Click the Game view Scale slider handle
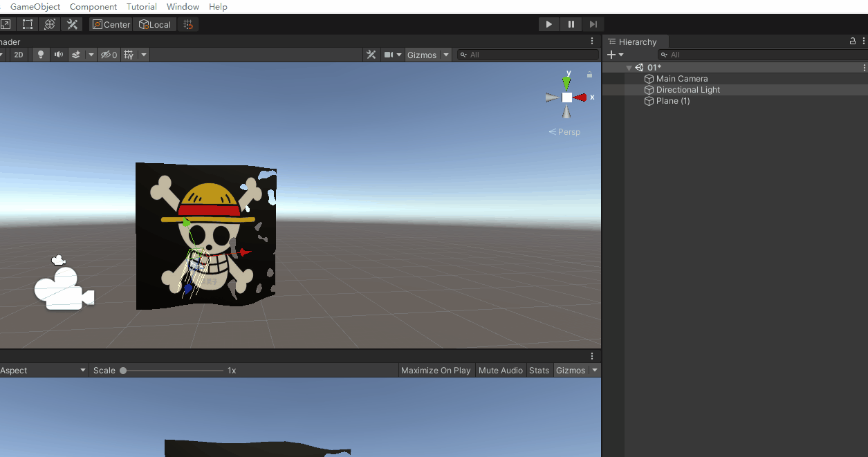This screenshot has height=457, width=868. tap(123, 371)
